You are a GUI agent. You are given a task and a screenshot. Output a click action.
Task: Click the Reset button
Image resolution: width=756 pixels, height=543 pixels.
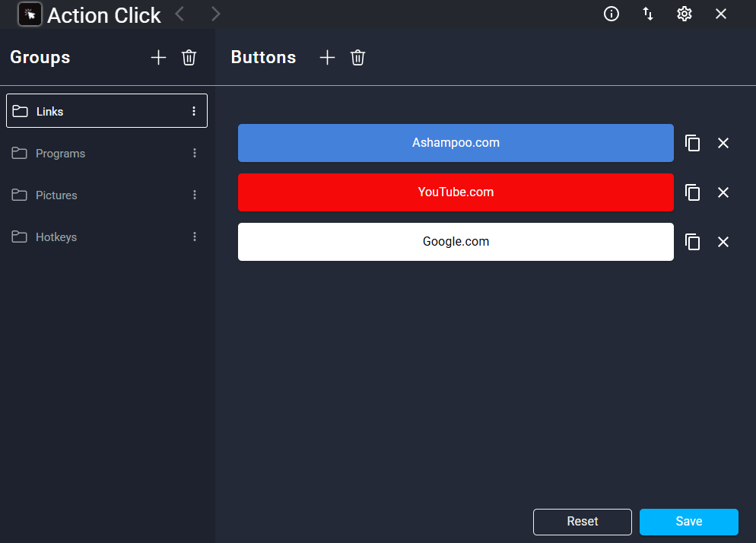click(582, 522)
